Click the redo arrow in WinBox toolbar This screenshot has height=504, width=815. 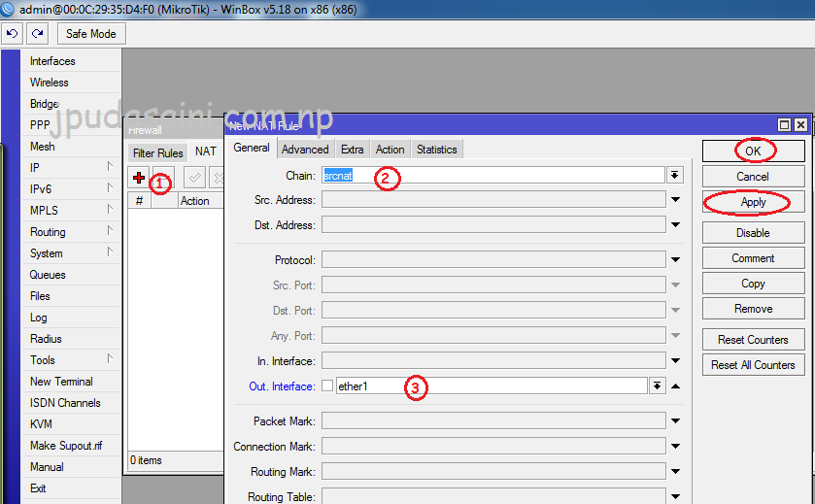pos(38,34)
